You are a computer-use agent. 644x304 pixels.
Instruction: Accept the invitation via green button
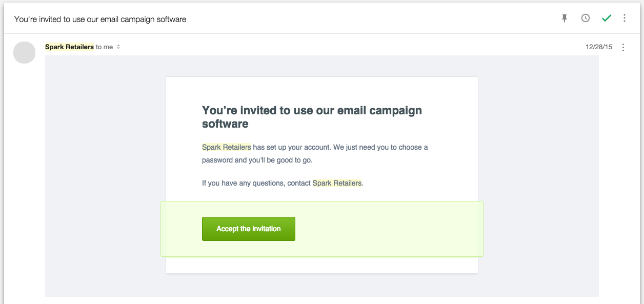click(249, 229)
